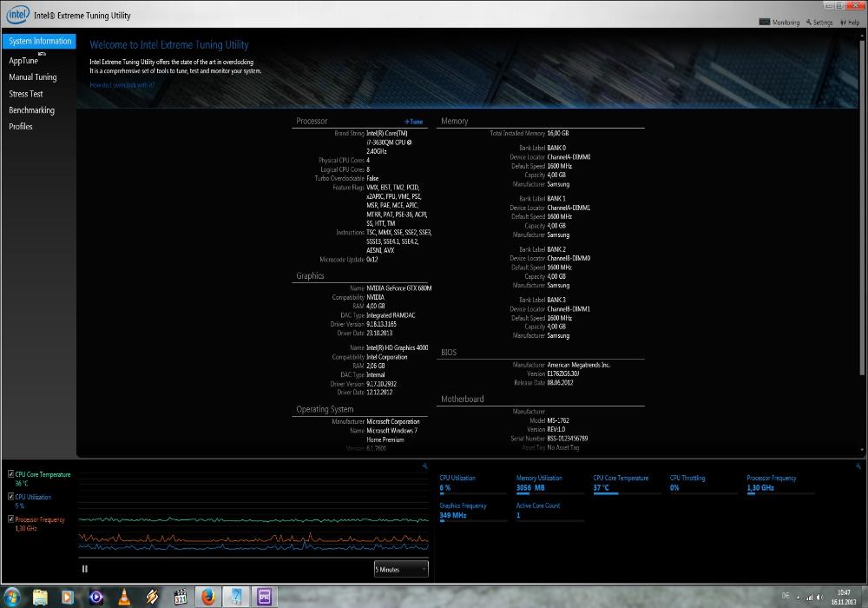The width and height of the screenshot is (868, 608).
Task: Click the Total Installed Memory 16,00 GB value
Action: pos(558,134)
